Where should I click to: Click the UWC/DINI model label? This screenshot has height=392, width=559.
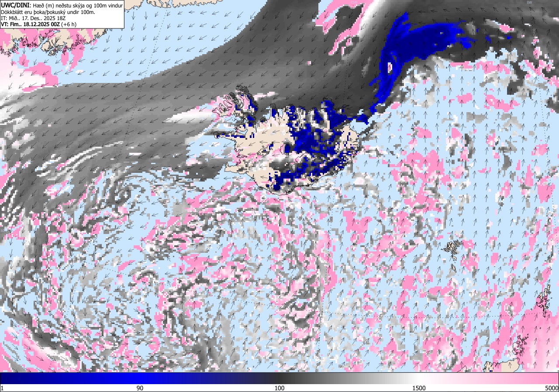(16, 5)
